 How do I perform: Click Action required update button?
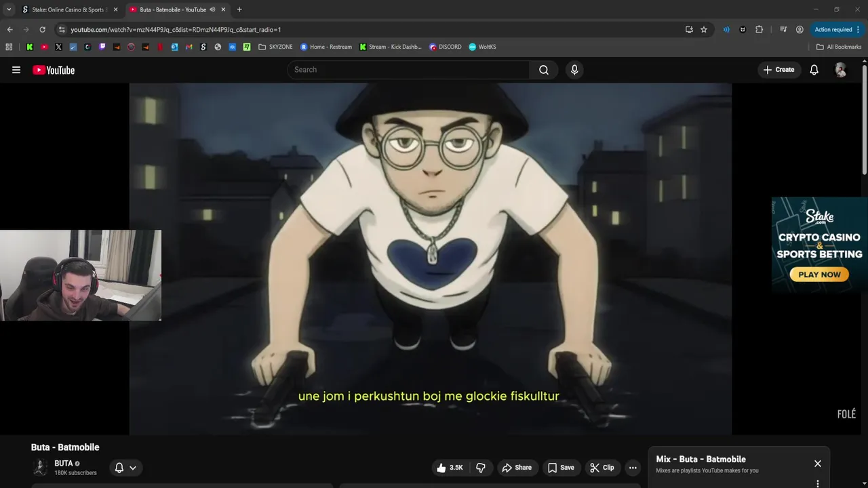(833, 29)
